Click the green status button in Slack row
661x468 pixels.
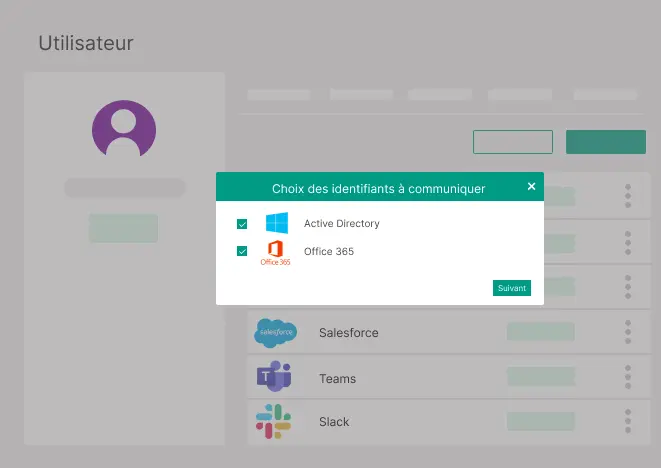pyautogui.click(x=541, y=421)
